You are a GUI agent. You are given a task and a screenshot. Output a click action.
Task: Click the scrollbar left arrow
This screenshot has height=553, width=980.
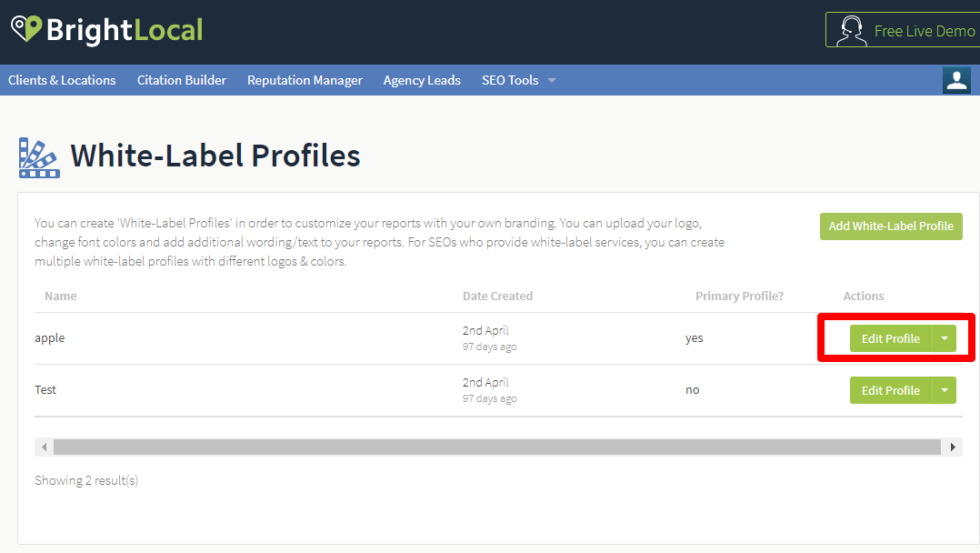click(44, 447)
